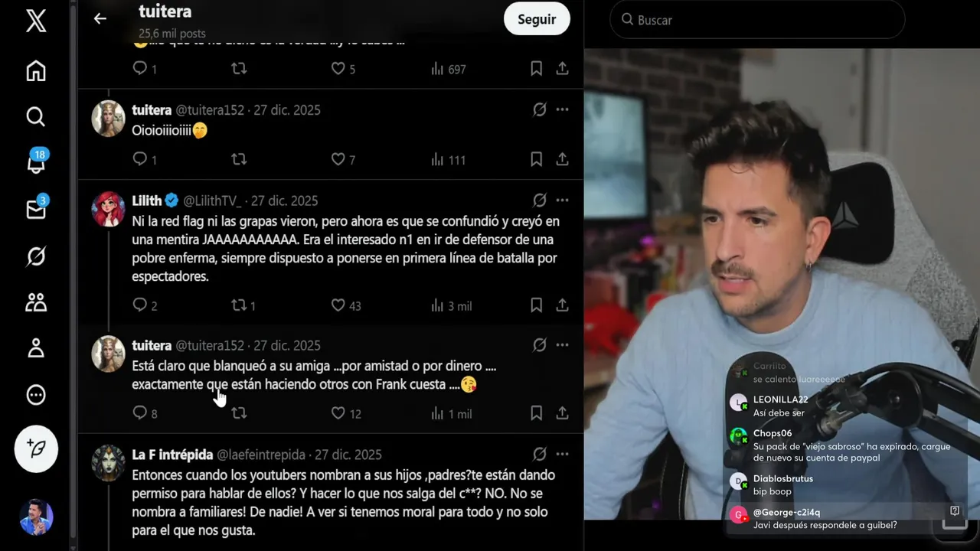Open the account avatar menu
Viewport: 980px width, 551px height.
point(36,517)
